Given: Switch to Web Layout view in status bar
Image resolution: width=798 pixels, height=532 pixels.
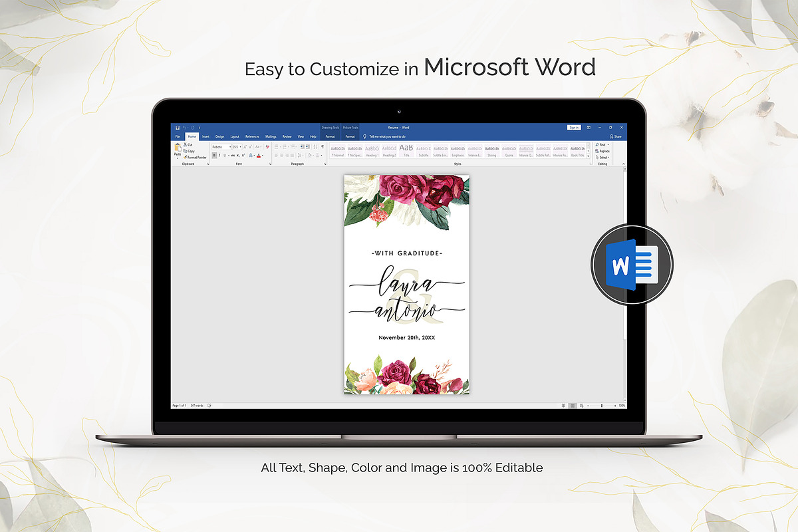Looking at the screenshot, I should click(582, 405).
